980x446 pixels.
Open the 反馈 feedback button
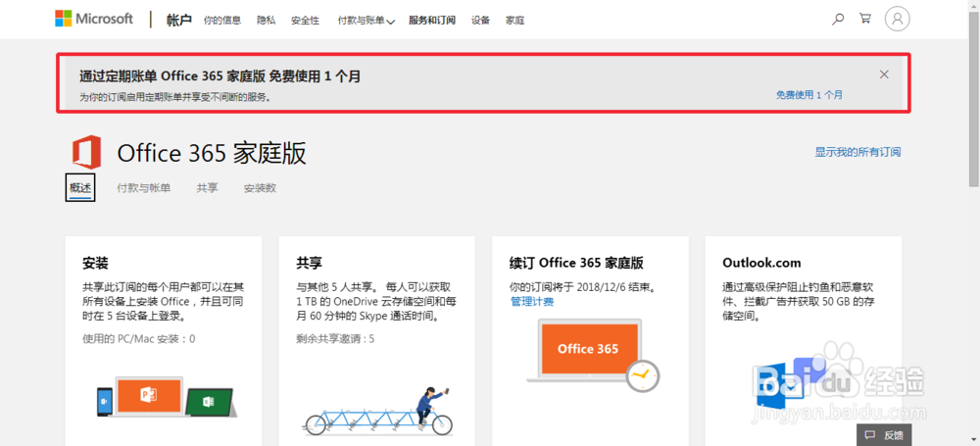pyautogui.click(x=884, y=435)
